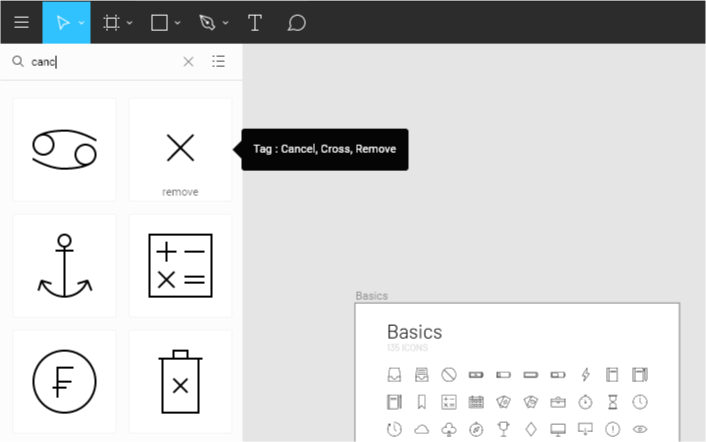
Task: Select the cloud icon in Basics frame
Action: 421,429
